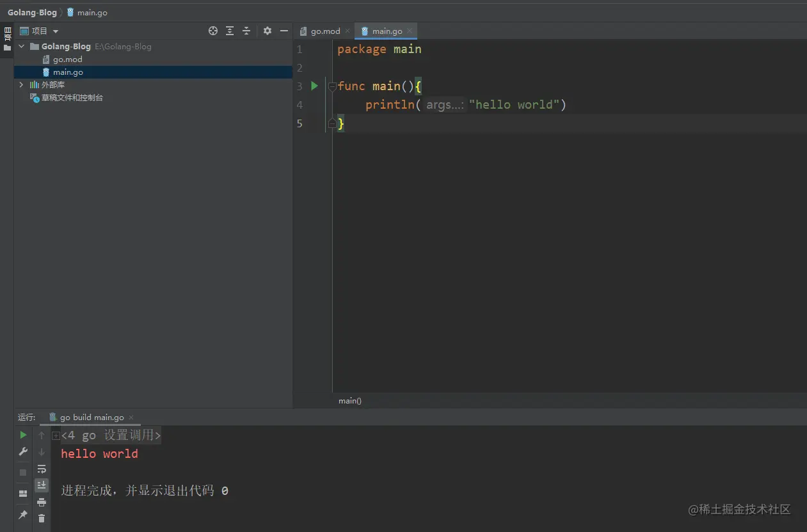The height and width of the screenshot is (532, 807).
Task: Click main() breadcrumb below editor
Action: click(x=350, y=401)
